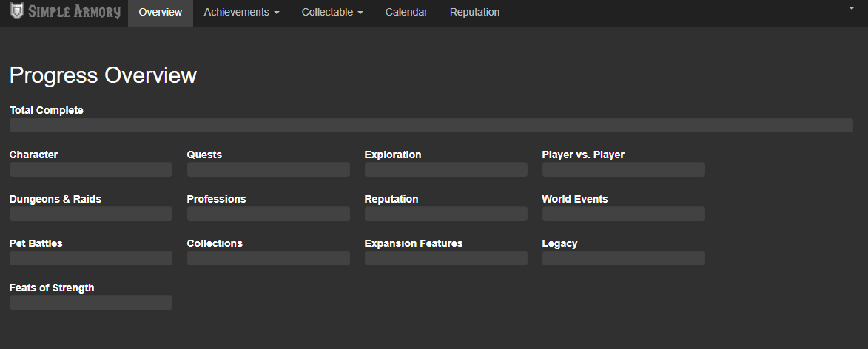The image size is (868, 349).
Task: Click the Simple Armory shield logo
Action: click(17, 11)
